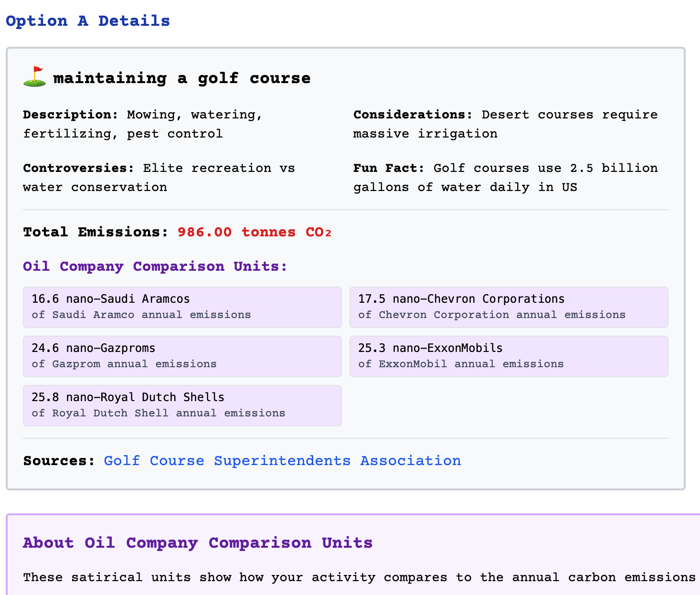Click the Option A Details heading
This screenshot has height=595, width=700.
click(x=88, y=21)
